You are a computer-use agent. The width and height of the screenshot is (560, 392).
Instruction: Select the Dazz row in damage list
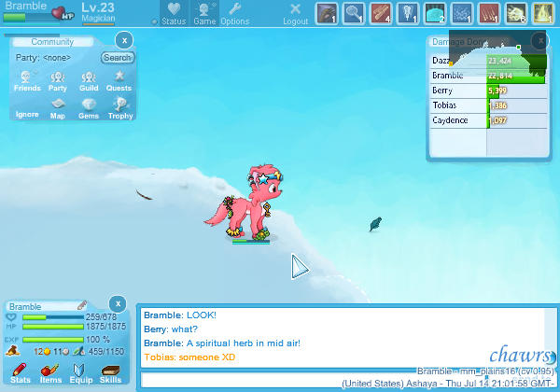[488, 61]
